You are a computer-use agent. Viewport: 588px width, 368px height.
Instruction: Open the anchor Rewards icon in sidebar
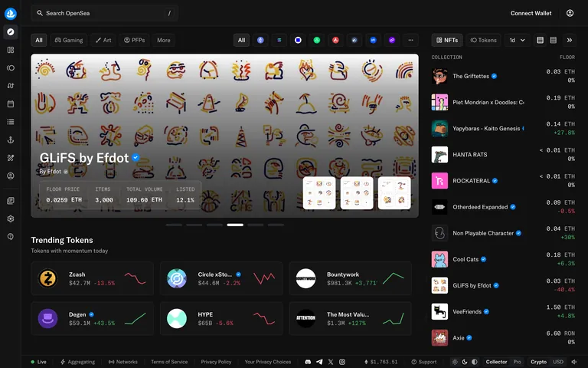pyautogui.click(x=11, y=140)
